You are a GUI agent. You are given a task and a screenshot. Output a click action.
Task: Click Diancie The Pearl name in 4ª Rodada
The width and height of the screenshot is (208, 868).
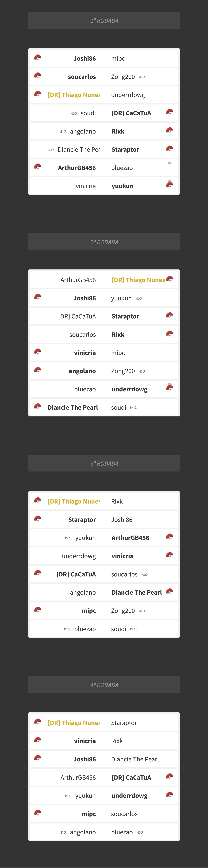pos(135,759)
